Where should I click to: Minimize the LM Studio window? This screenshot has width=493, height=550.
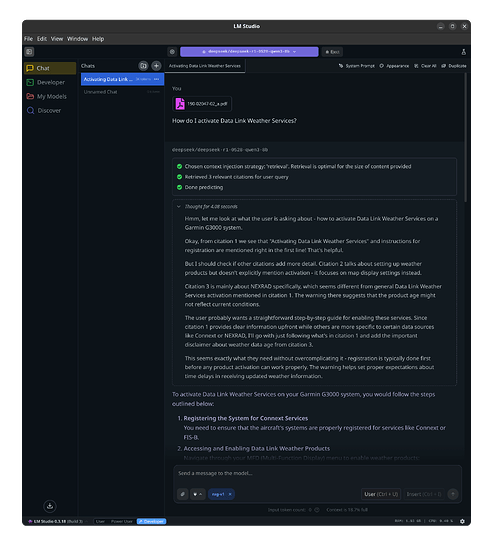441,26
